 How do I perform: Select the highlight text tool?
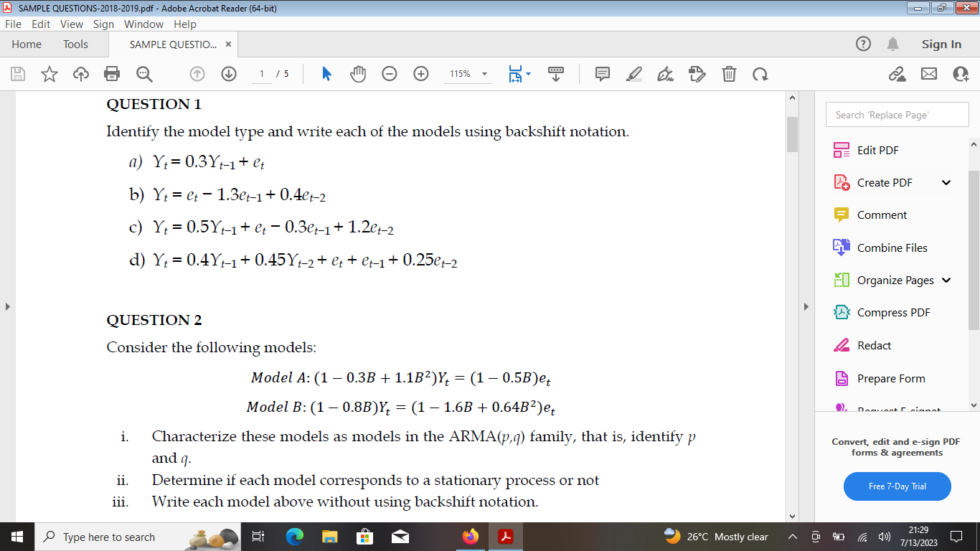point(633,74)
